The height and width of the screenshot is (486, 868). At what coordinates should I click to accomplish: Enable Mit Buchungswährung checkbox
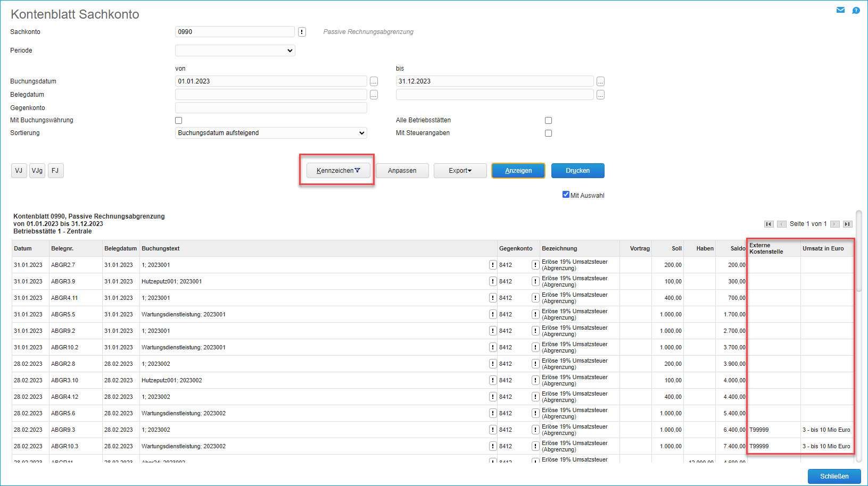pyautogui.click(x=179, y=121)
